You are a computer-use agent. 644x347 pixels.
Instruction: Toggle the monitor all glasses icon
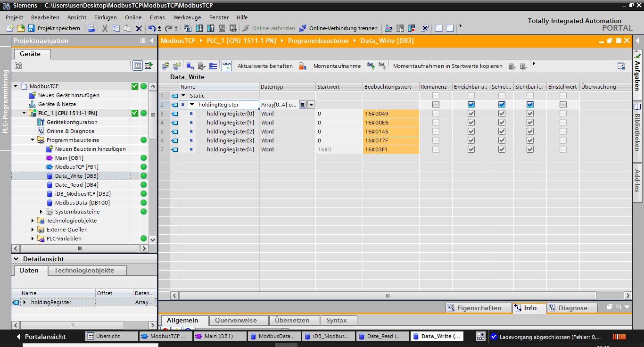pos(227,66)
